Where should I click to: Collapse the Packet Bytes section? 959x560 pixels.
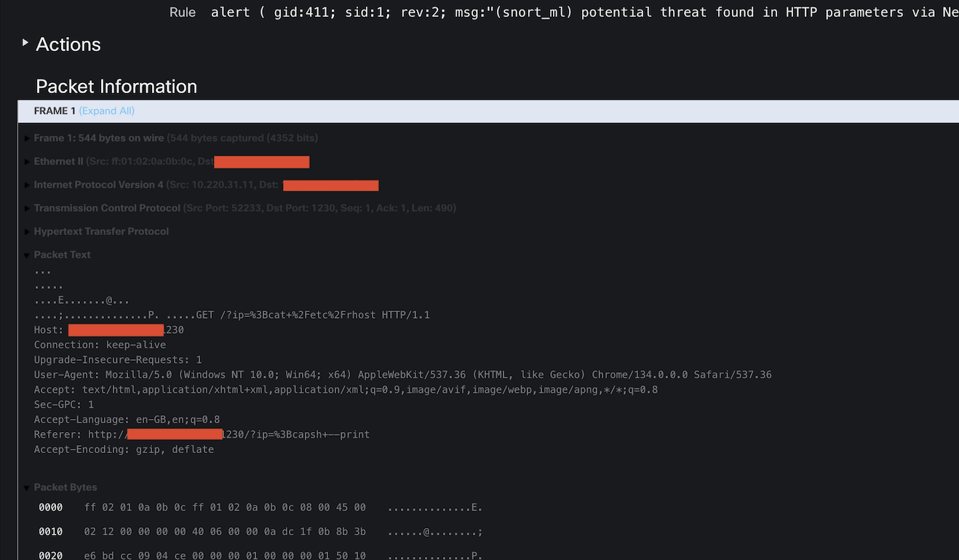tap(28, 488)
